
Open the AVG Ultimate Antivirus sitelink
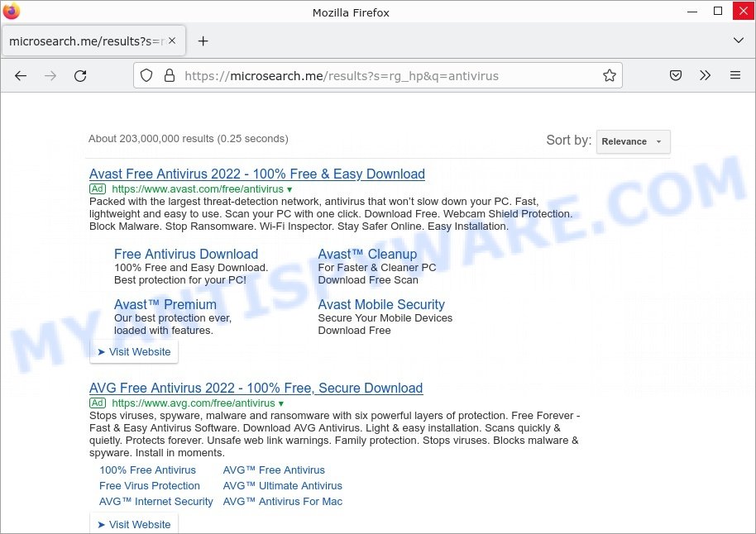click(282, 486)
